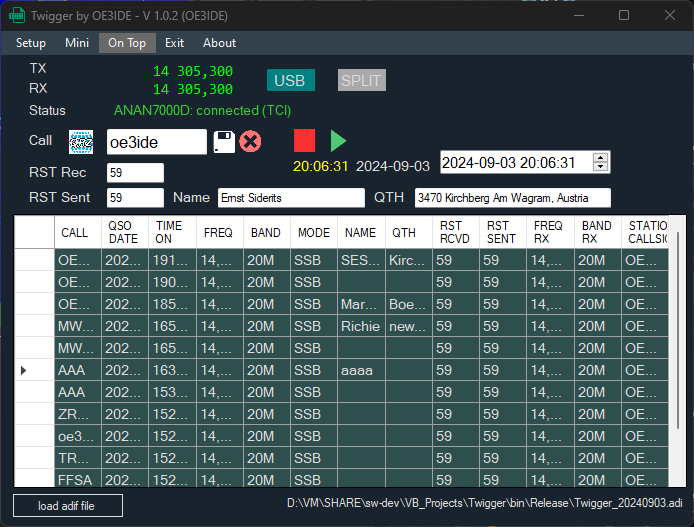Click the yellow 20:06:31 clock
The image size is (694, 527).
pos(320,166)
